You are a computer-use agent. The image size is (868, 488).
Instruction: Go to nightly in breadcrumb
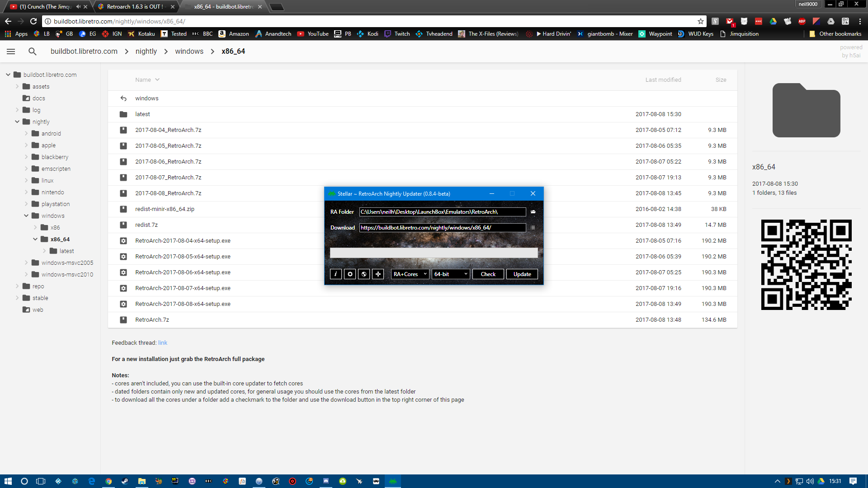click(146, 52)
